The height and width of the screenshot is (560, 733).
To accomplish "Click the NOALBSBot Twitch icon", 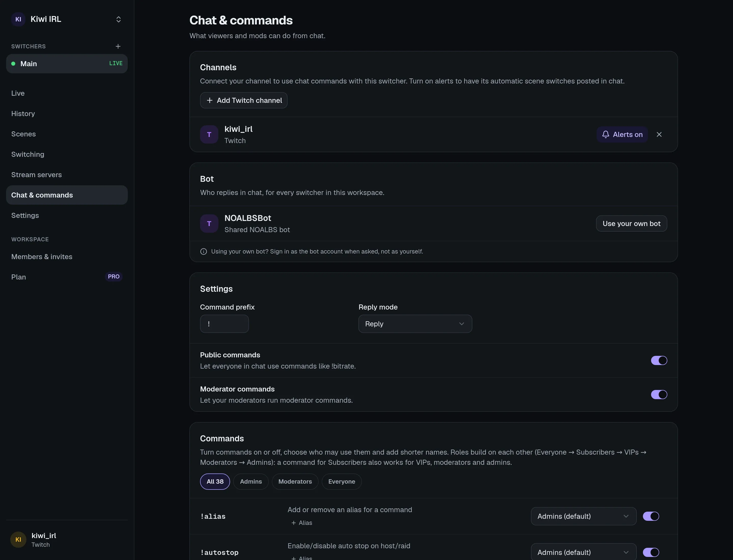I will tap(209, 223).
